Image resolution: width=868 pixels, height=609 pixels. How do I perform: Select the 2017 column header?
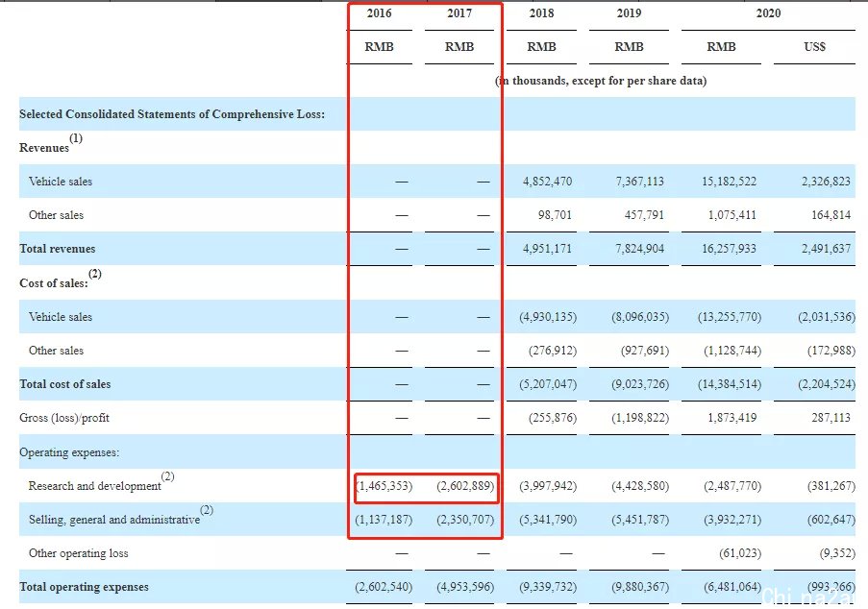coord(459,13)
